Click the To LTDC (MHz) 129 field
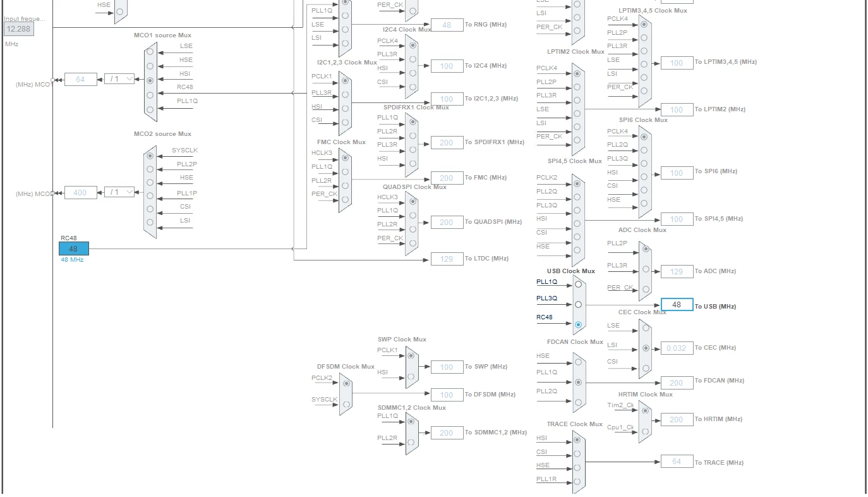This screenshot has height=497, width=868. pyautogui.click(x=447, y=259)
